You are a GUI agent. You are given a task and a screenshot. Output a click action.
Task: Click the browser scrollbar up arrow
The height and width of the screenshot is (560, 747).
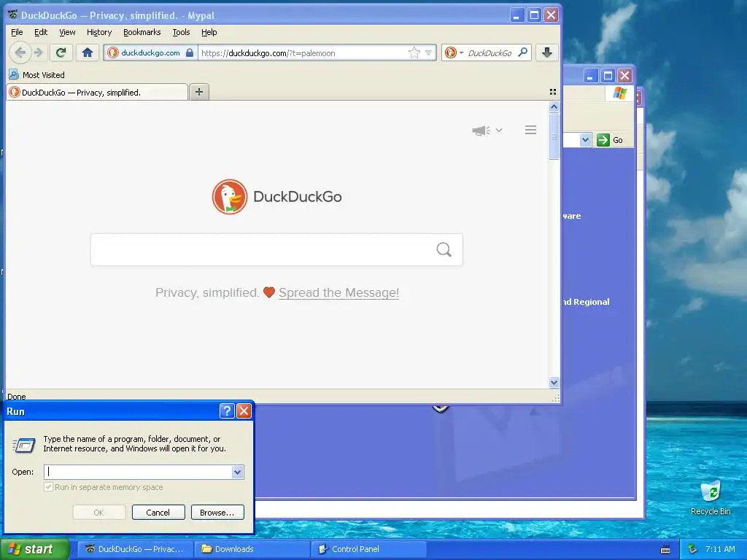click(554, 106)
